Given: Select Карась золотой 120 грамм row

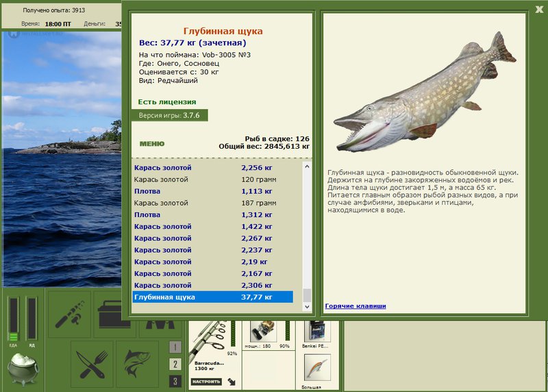Looking at the screenshot, I should point(213,180).
